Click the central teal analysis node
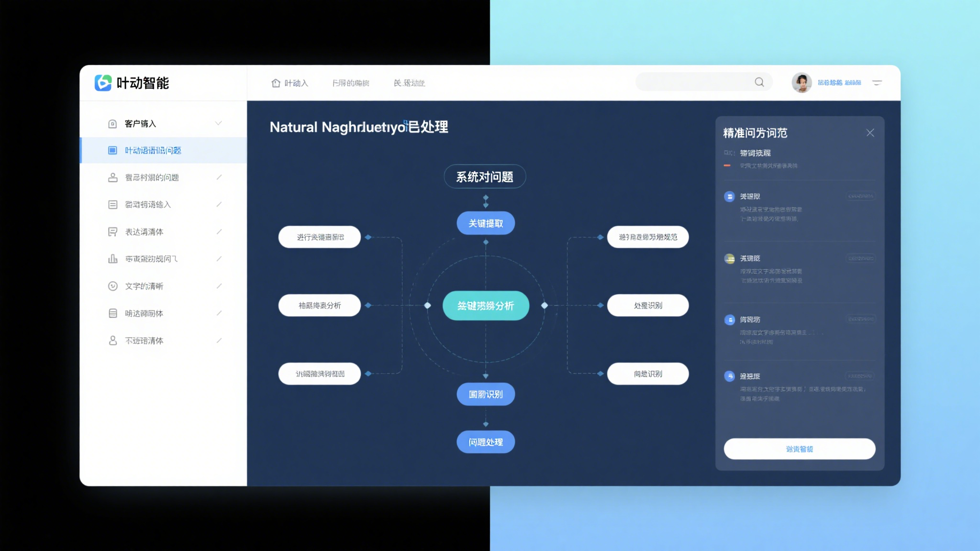Screen dimensions: 980x551 [x=485, y=306]
